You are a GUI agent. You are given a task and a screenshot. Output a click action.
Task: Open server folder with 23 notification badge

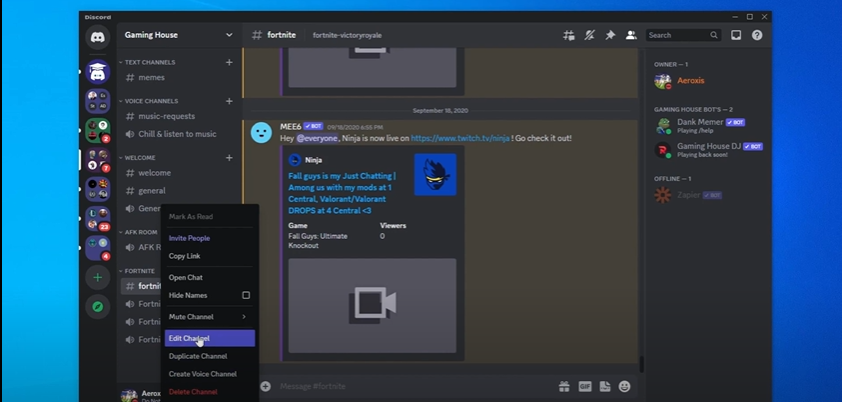98,218
